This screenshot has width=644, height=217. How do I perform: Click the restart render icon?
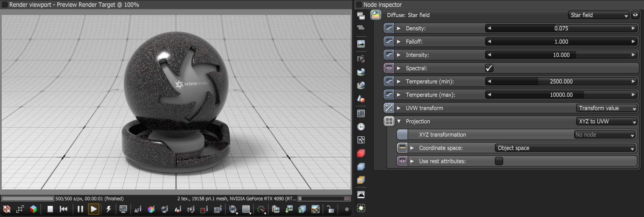tap(64, 209)
